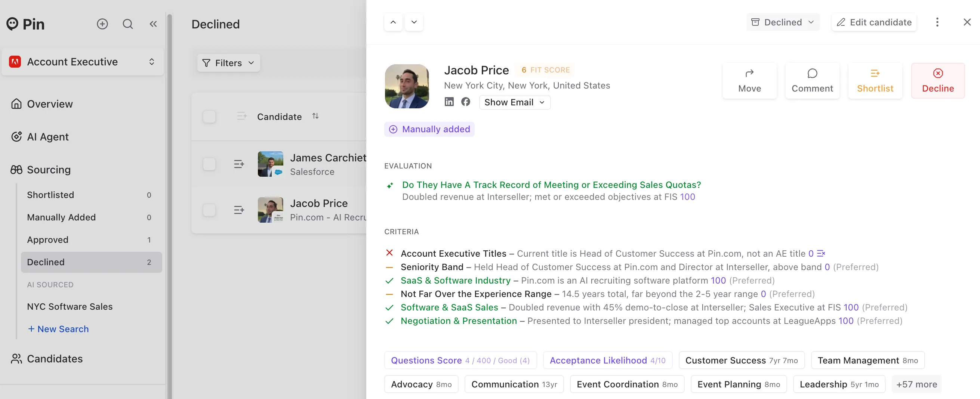
Task: Open Jacob Price's LinkedIn profile icon
Action: [x=449, y=102]
